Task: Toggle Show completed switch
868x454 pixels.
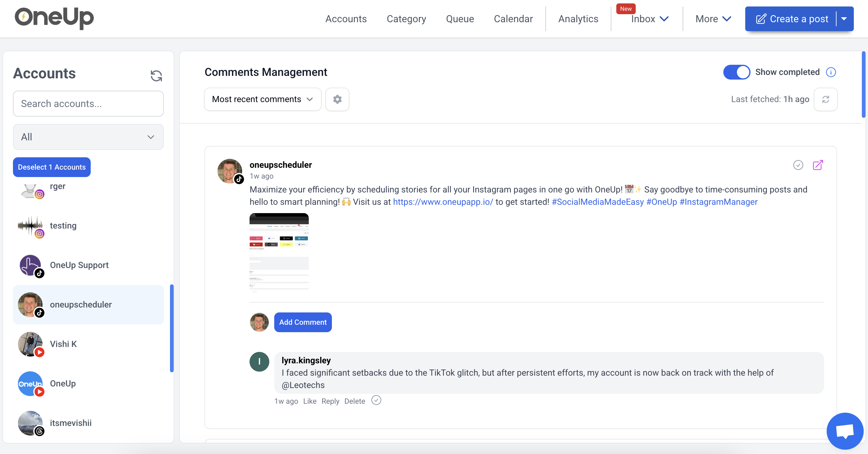Action: click(x=736, y=72)
